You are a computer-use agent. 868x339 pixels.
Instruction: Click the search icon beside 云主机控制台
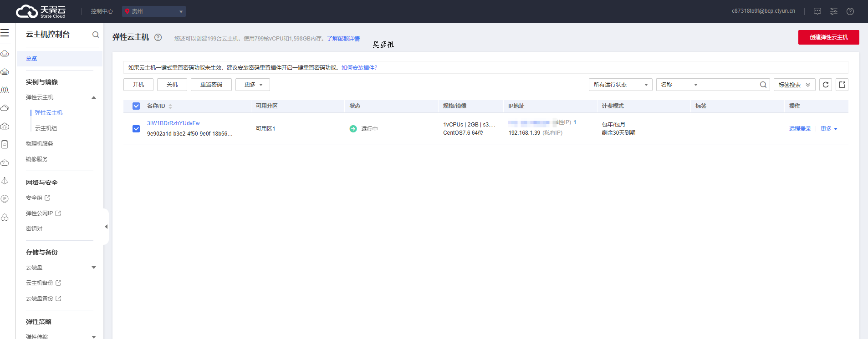[96, 35]
